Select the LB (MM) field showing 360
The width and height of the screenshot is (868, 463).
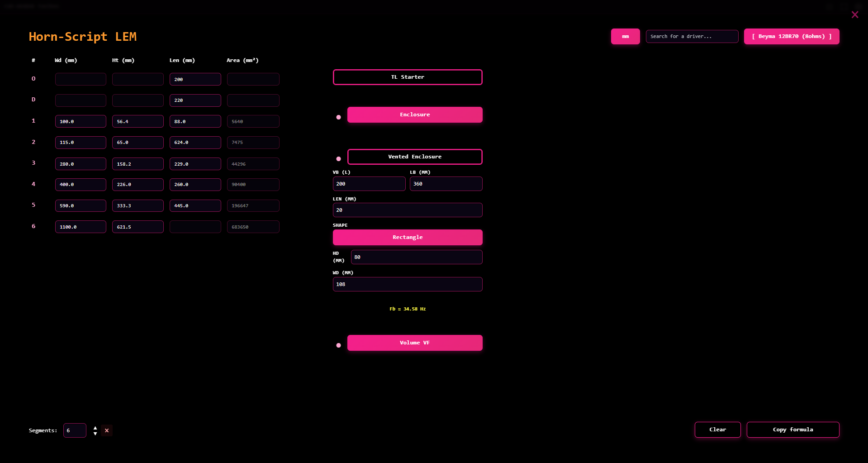click(446, 184)
